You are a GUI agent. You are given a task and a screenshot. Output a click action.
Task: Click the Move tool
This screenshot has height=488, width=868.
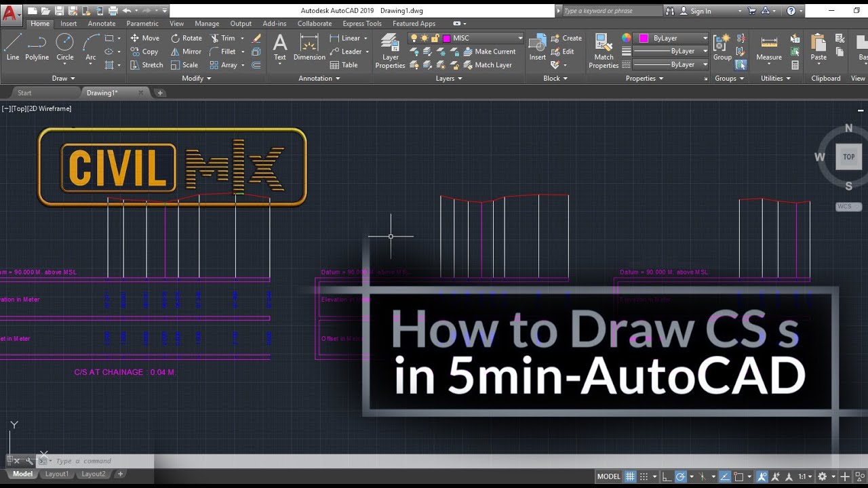[x=144, y=38]
